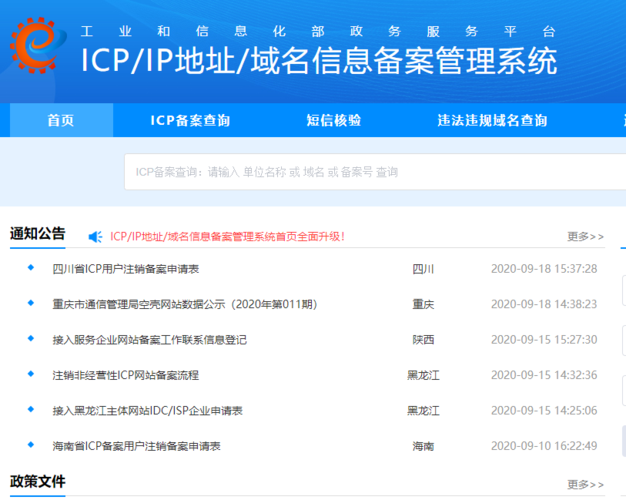The image size is (626, 500).
Task: Open the 短信核验 navigation tab
Action: [x=334, y=120]
